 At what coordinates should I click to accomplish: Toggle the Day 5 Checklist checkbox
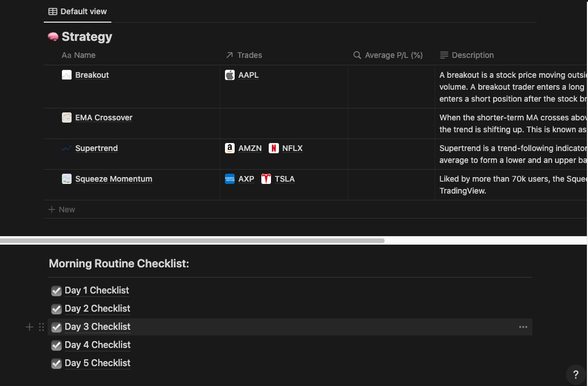[x=56, y=363]
